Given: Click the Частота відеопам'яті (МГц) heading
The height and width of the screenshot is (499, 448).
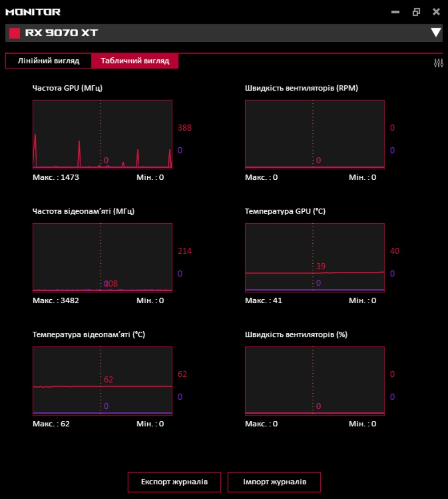Looking at the screenshot, I should pyautogui.click(x=83, y=211).
